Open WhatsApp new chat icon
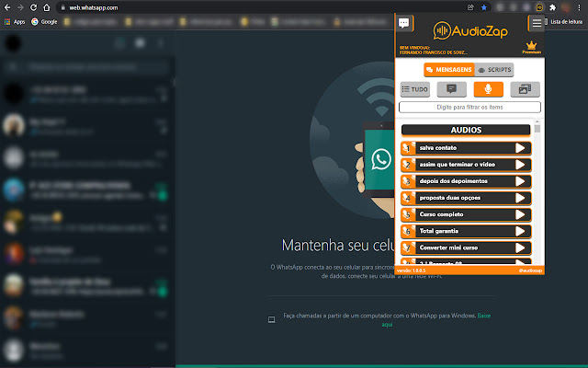This screenshot has width=588, height=368. [140, 43]
